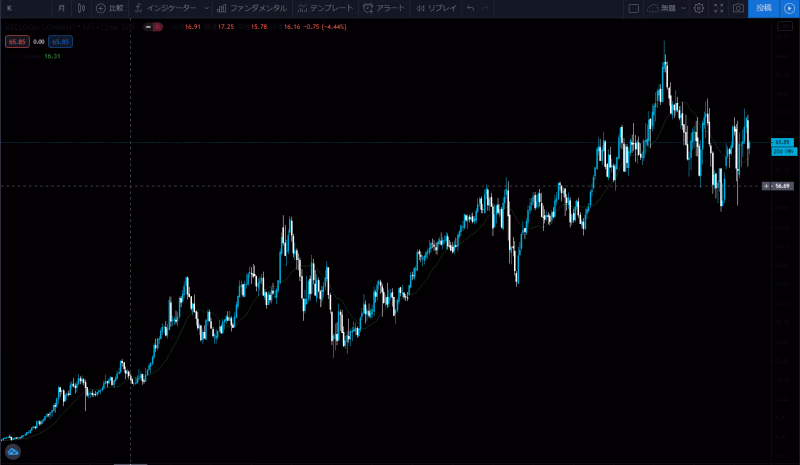Expand the インジケーター dropdown arrow
The width and height of the screenshot is (800, 465).
coord(206,8)
